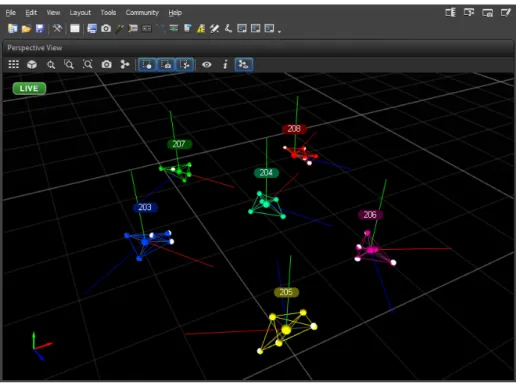Click the third layout icon at top right

[x=487, y=13]
